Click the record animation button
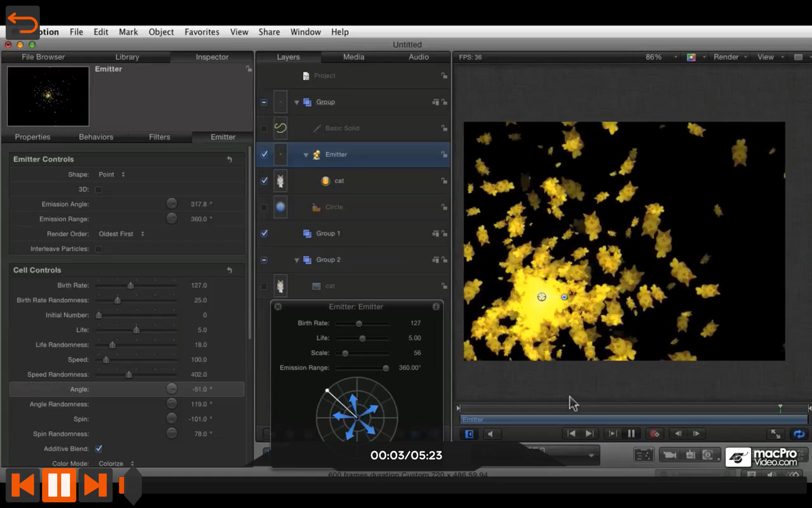The width and height of the screenshot is (812, 508). 654,434
